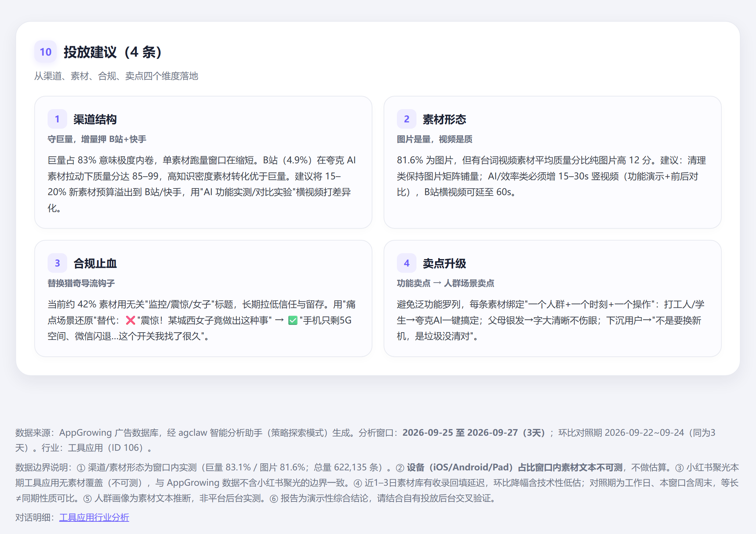Click the bold text 设备（iOS/Android/Pad）占比窗口内素材文本不可测
The image size is (756, 534).
coord(515,467)
